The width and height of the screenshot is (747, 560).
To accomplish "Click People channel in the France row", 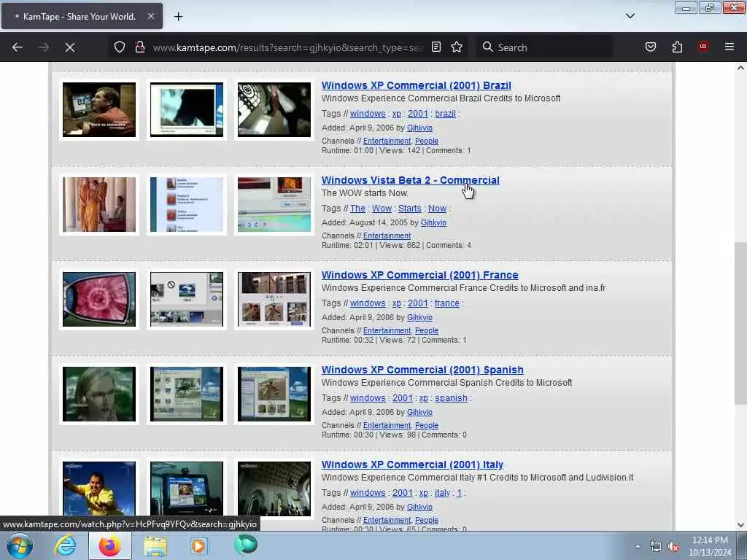I will coord(426,330).
